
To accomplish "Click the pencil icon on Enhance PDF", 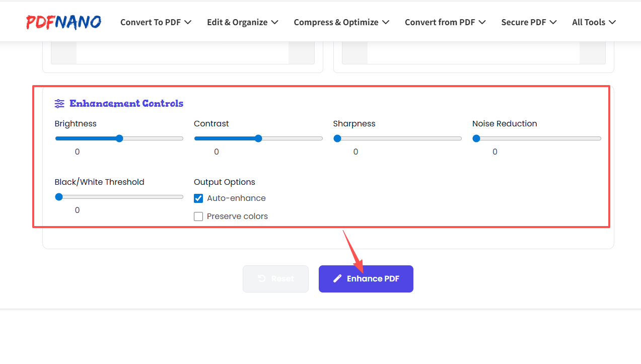I will click(337, 279).
